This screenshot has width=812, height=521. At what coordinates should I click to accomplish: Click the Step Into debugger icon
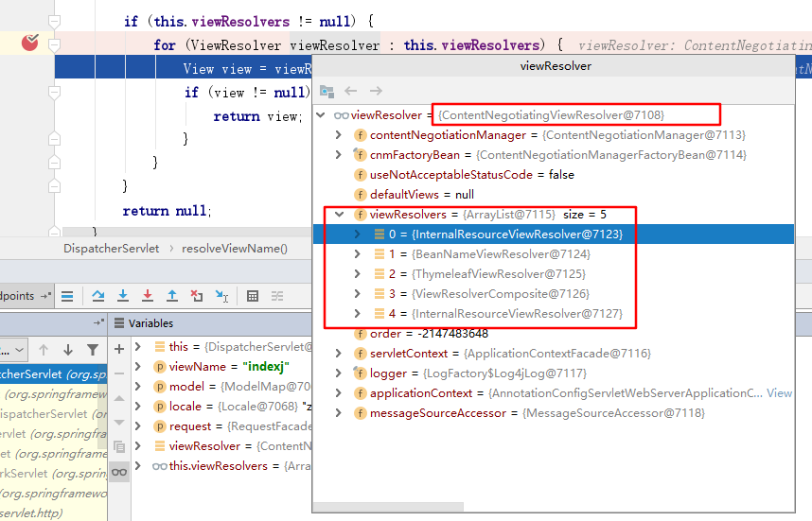(x=123, y=296)
